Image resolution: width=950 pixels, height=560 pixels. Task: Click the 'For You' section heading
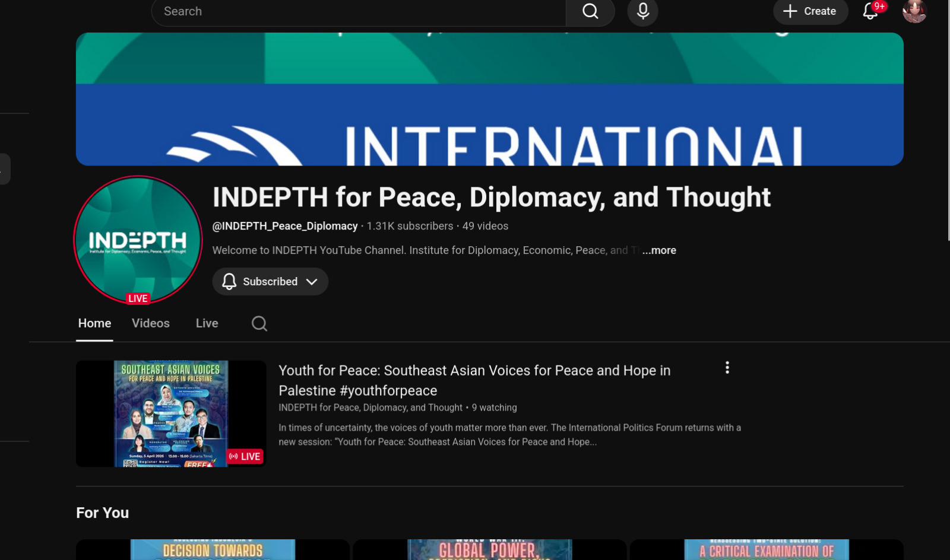coord(103,513)
